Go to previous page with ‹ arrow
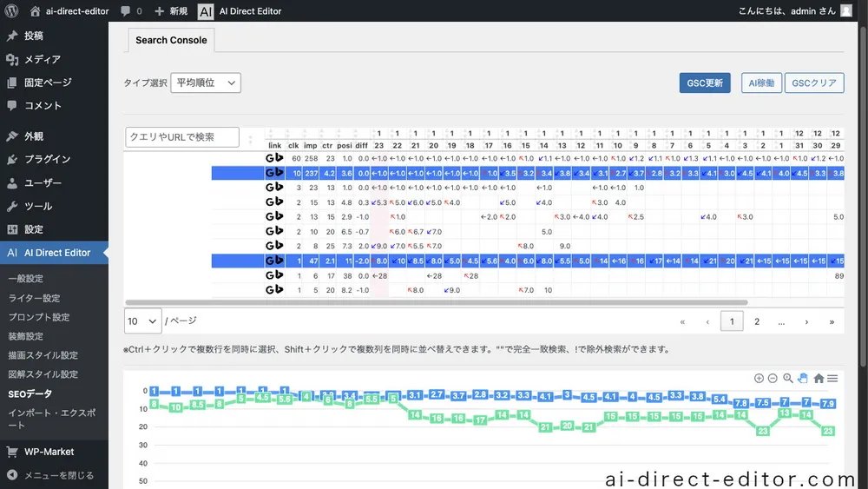 [707, 321]
